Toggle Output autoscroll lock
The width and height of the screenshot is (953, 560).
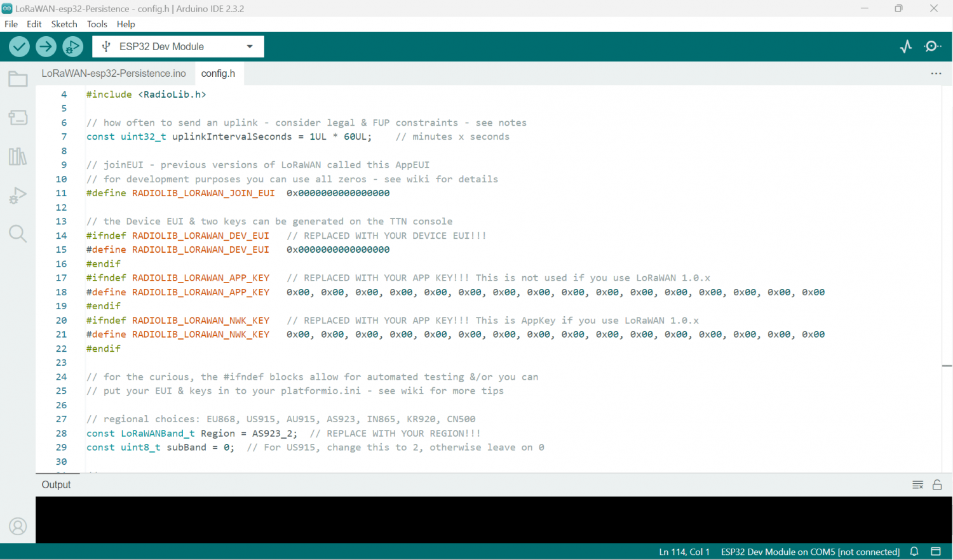tap(937, 484)
